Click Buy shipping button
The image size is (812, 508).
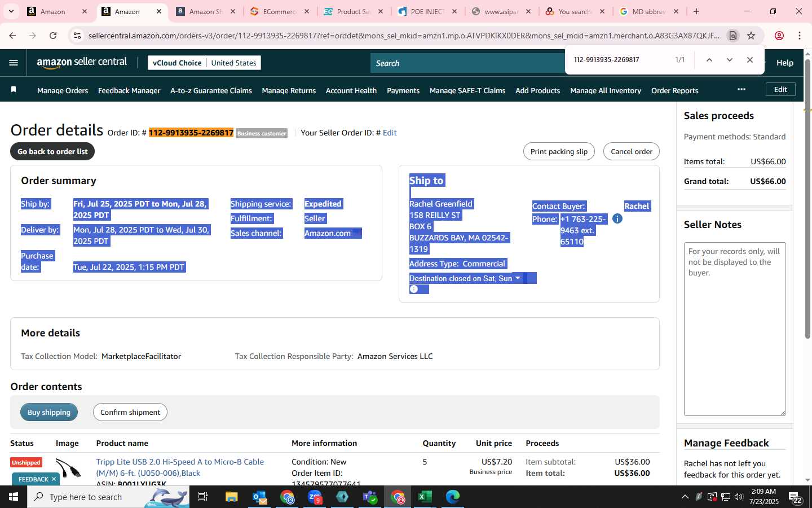[x=49, y=412]
